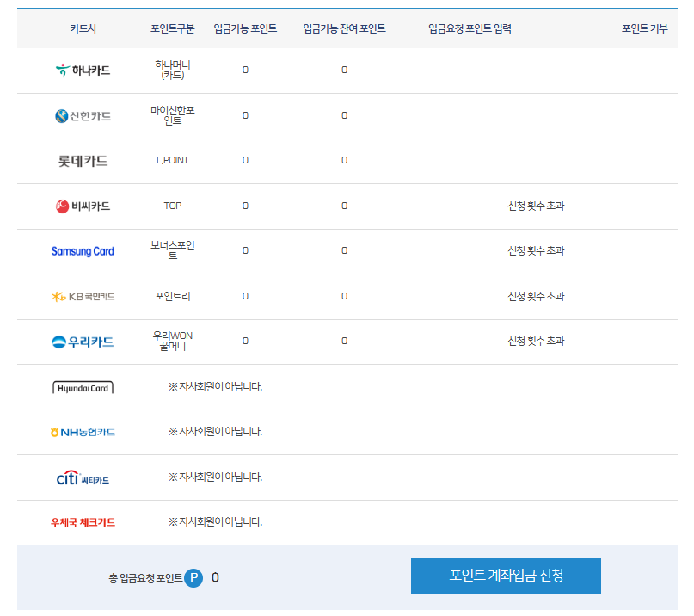This screenshot has width=694, height=616.
Task: Click 롯데카드 입금가능 포인트 value
Action: (x=245, y=160)
